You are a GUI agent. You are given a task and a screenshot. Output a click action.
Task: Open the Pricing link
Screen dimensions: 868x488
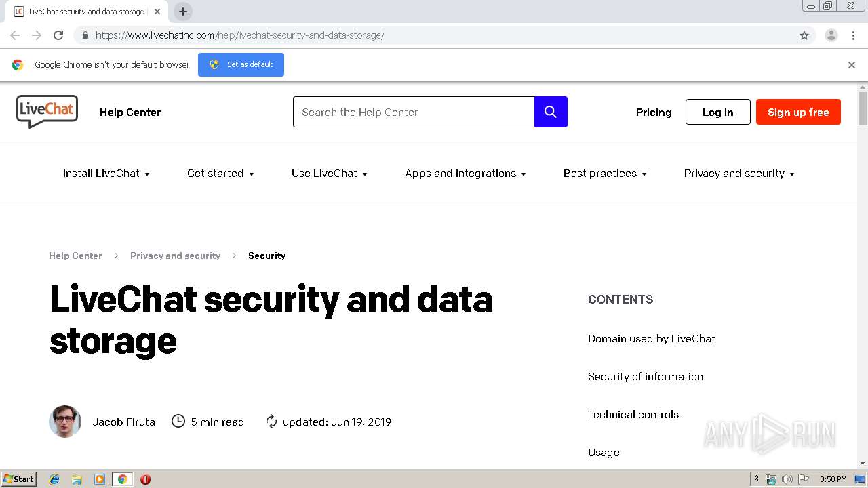[654, 113]
